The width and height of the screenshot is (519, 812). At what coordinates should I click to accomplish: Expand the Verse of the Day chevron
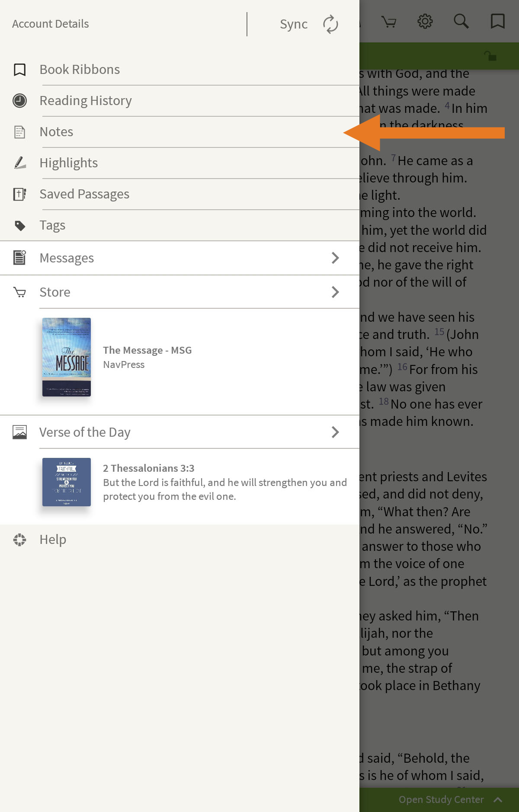pos(335,432)
